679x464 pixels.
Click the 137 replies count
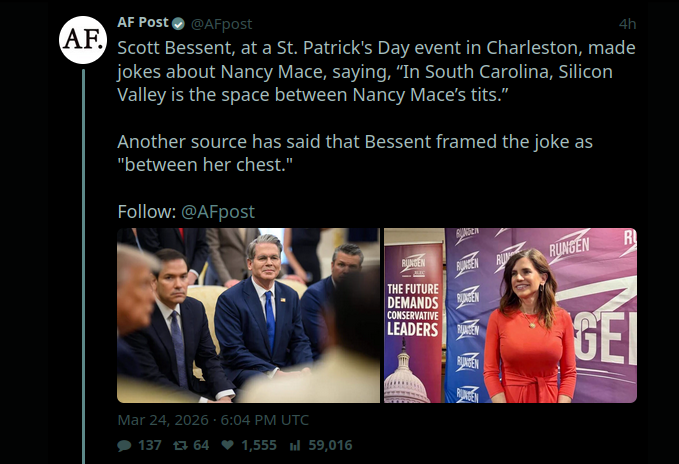click(149, 445)
